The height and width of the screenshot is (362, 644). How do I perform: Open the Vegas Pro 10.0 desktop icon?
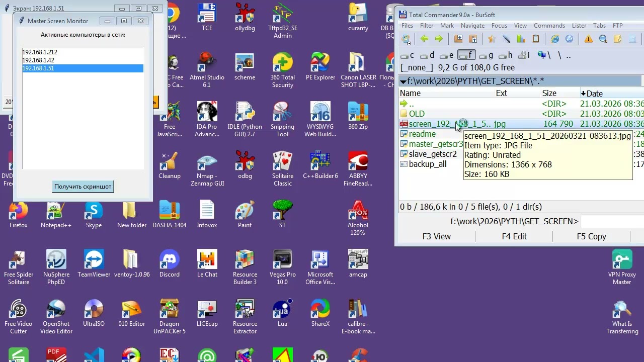click(283, 267)
